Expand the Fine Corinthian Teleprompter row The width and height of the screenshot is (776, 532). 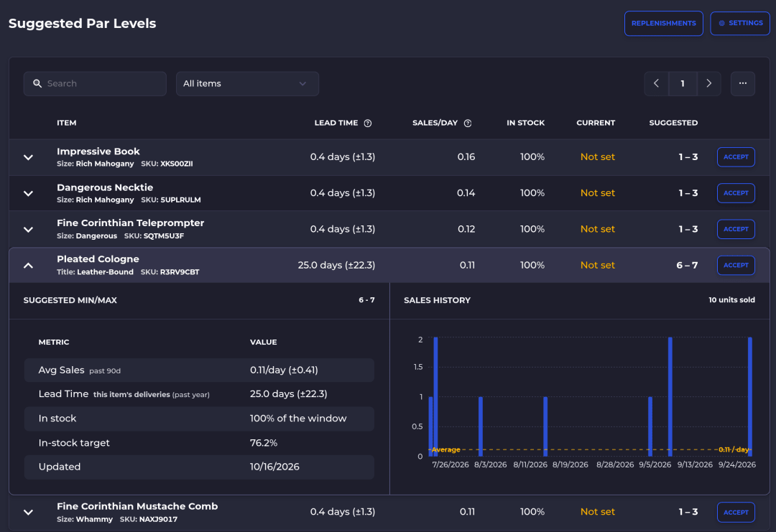pyautogui.click(x=28, y=230)
